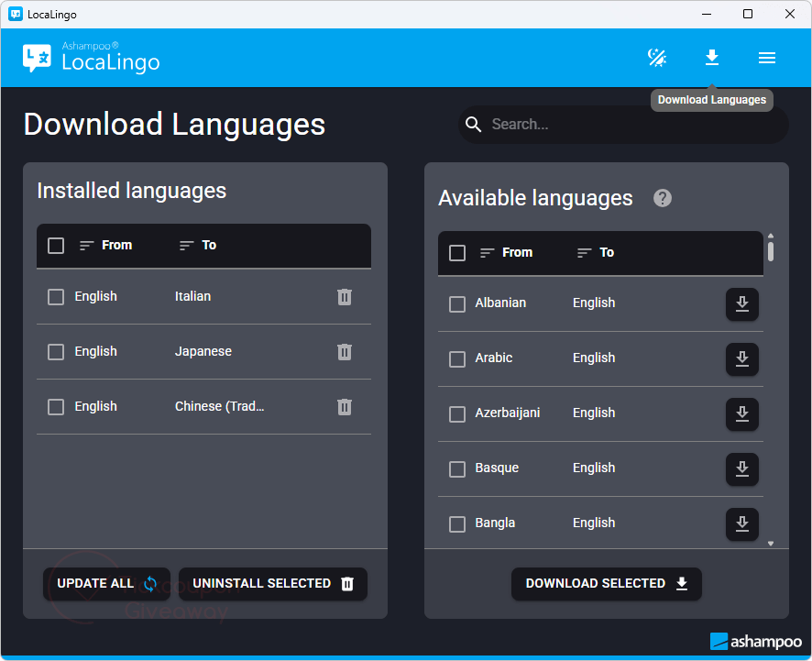The height and width of the screenshot is (661, 812).
Task: Check English to Chinese Traditional row
Action: coord(56,407)
